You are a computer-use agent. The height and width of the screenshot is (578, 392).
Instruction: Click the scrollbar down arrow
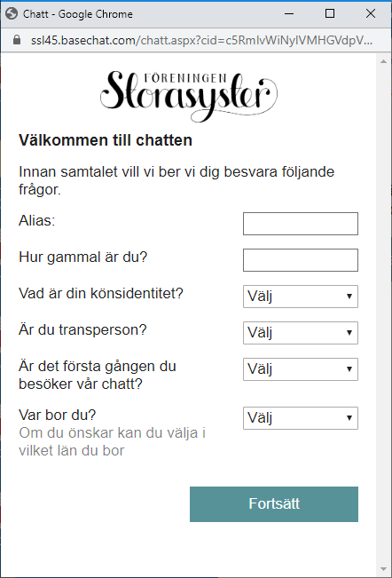pos(383,569)
